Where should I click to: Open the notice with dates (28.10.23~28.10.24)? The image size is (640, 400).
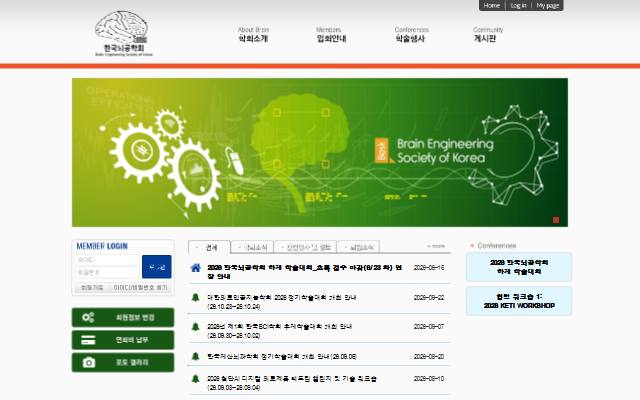(x=282, y=302)
